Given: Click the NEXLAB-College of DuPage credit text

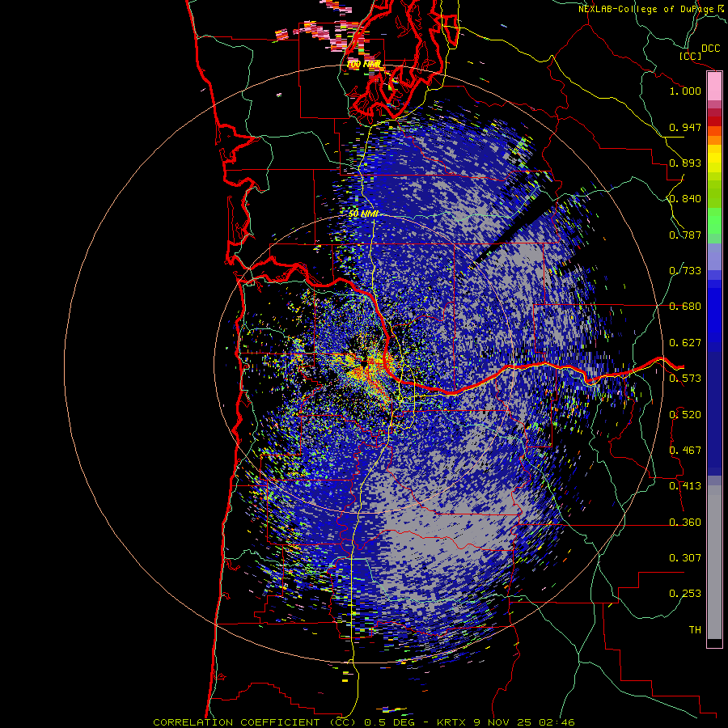Looking at the screenshot, I should (x=650, y=9).
